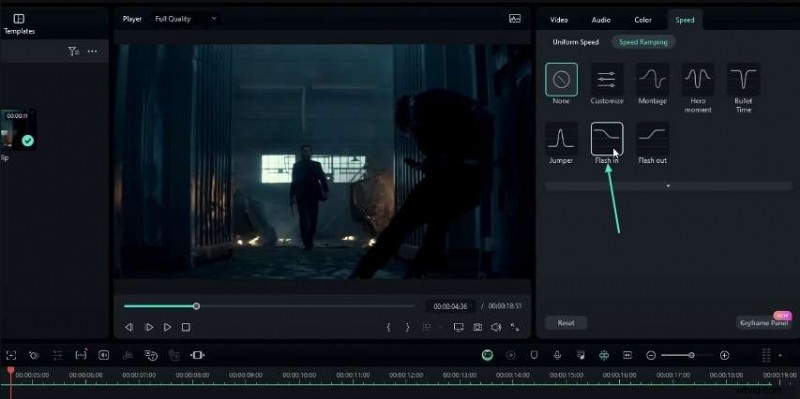This screenshot has height=399, width=800.
Task: Open the timeline track-layout grid icon
Action: click(x=766, y=355)
